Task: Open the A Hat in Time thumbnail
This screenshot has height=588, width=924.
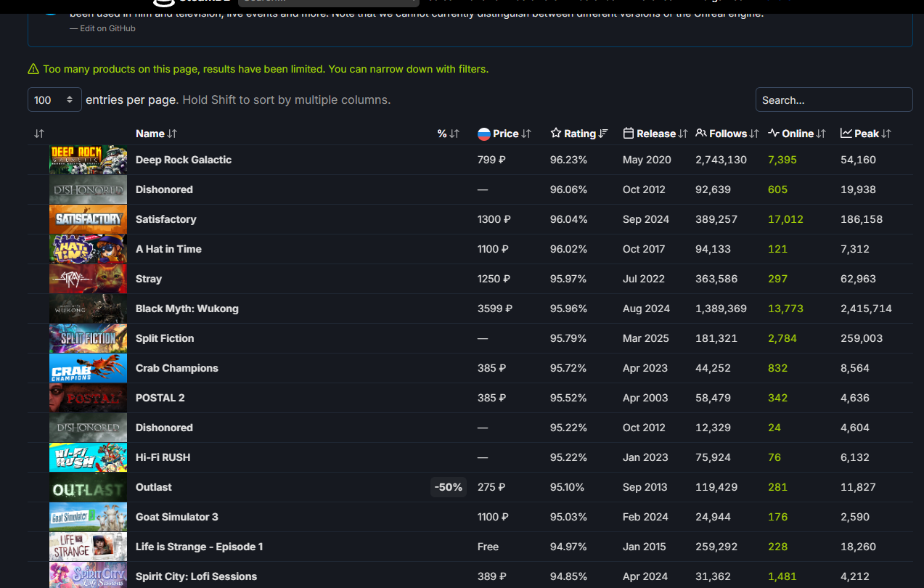Action: point(88,249)
